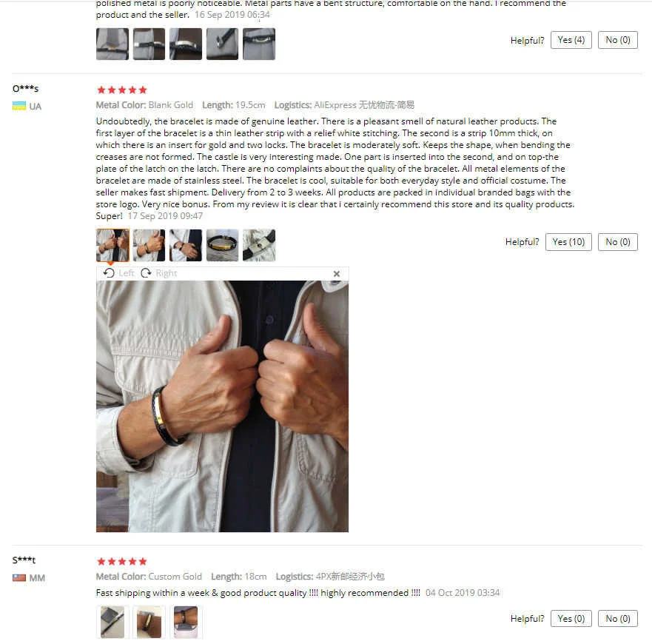652x644 pixels.
Task: Open gold bracelet close-up thumbnail
Action: click(222, 245)
